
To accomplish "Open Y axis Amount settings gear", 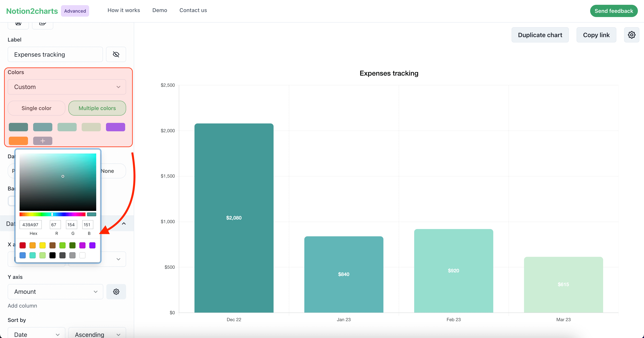I will click(116, 291).
